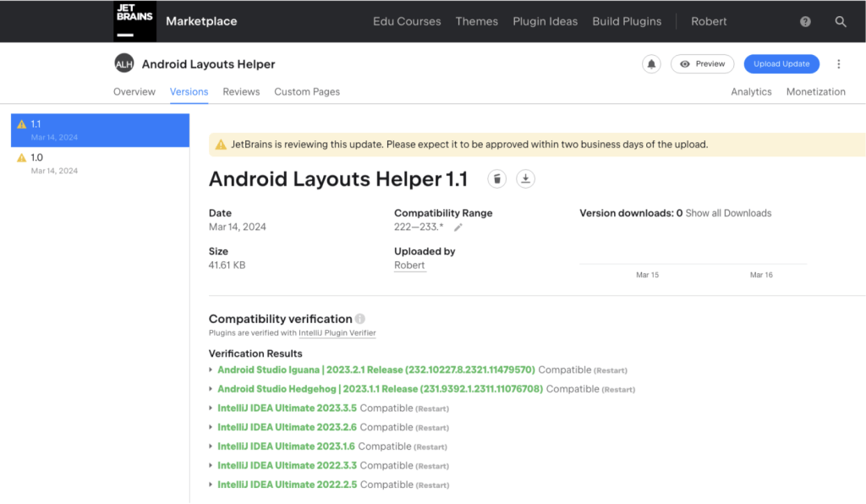
Task: Open the Monetization tab
Action: 816,91
